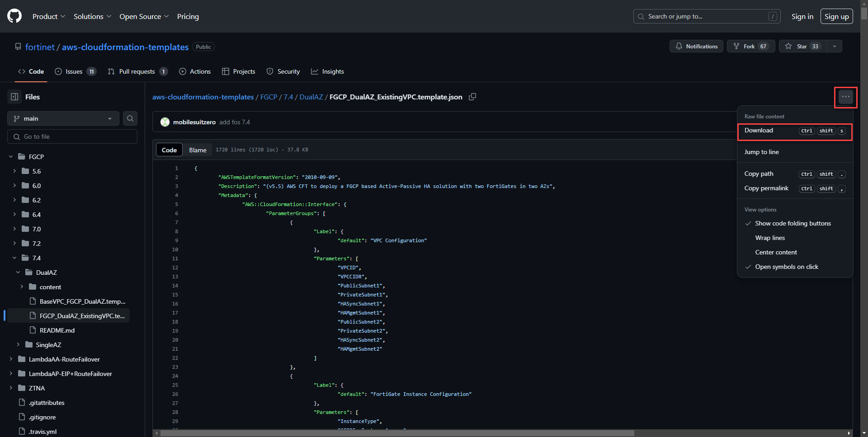Screen dimensions: 868x437
Task: Expand the Product menu
Action: pyautogui.click(x=49, y=16)
